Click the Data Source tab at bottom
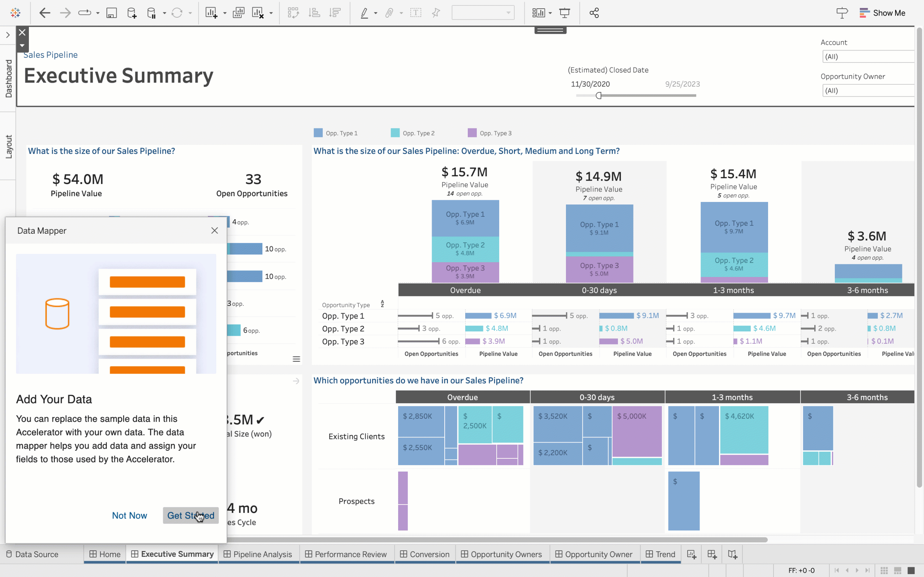The width and height of the screenshot is (924, 577). point(36,554)
